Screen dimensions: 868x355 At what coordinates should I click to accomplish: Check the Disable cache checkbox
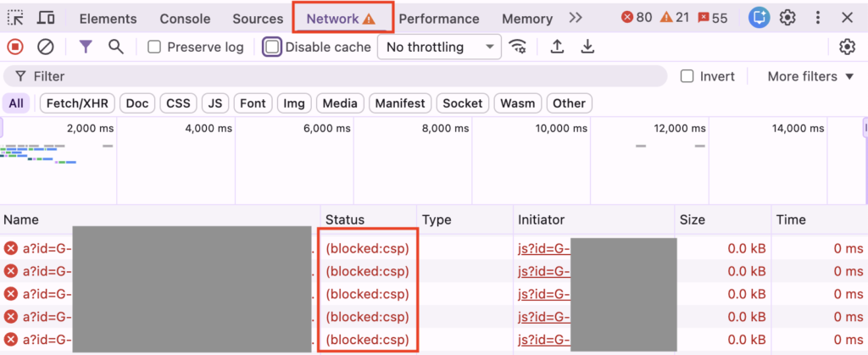point(272,47)
